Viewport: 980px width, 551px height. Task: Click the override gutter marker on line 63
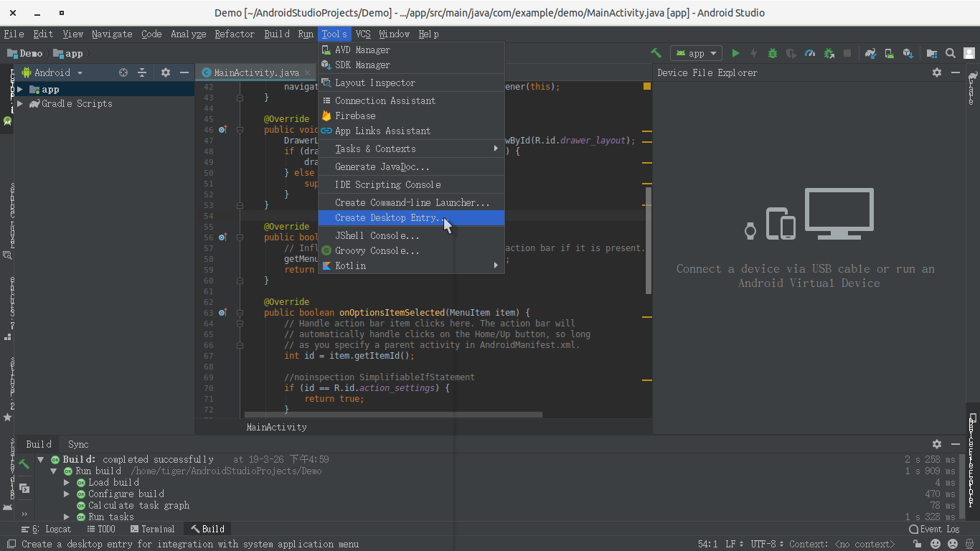222,312
